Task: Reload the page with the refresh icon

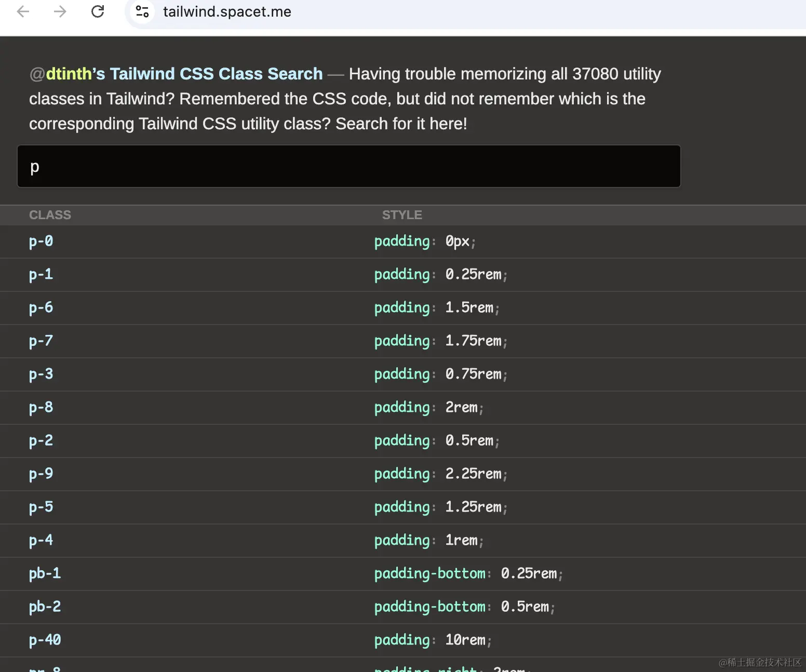Action: coord(98,11)
